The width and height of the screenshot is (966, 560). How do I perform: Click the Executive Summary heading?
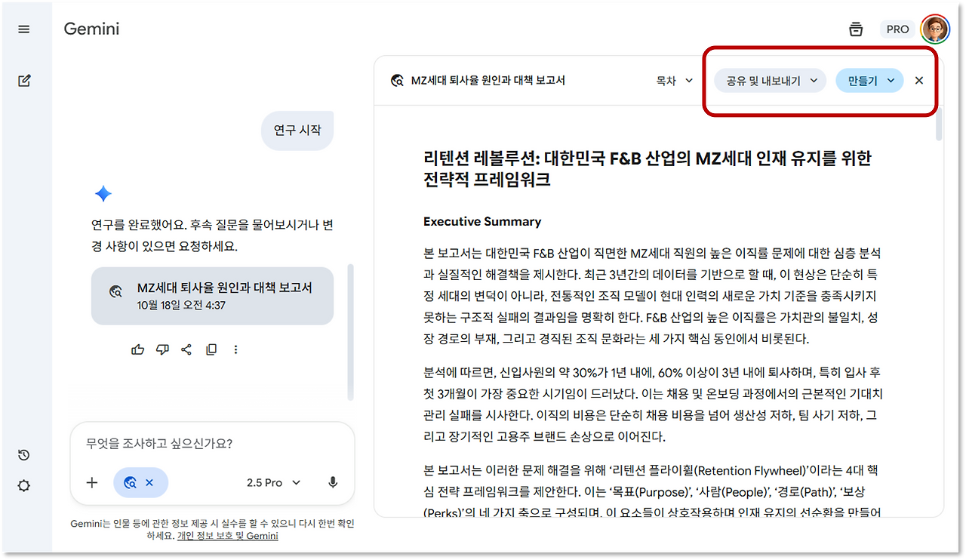click(x=482, y=222)
